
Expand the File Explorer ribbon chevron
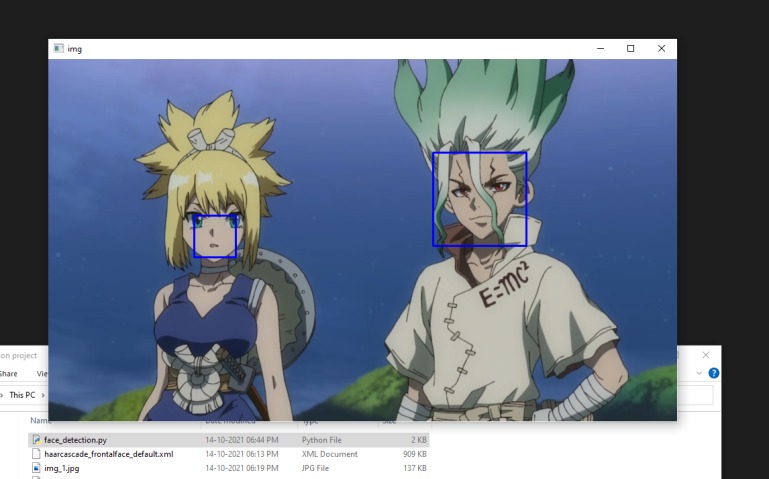[x=699, y=373]
